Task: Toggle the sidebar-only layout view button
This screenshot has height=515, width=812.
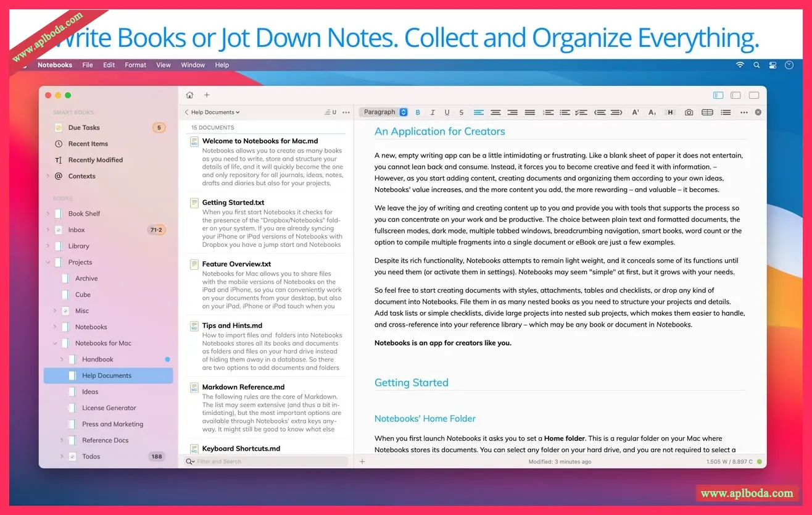Action: coord(718,95)
